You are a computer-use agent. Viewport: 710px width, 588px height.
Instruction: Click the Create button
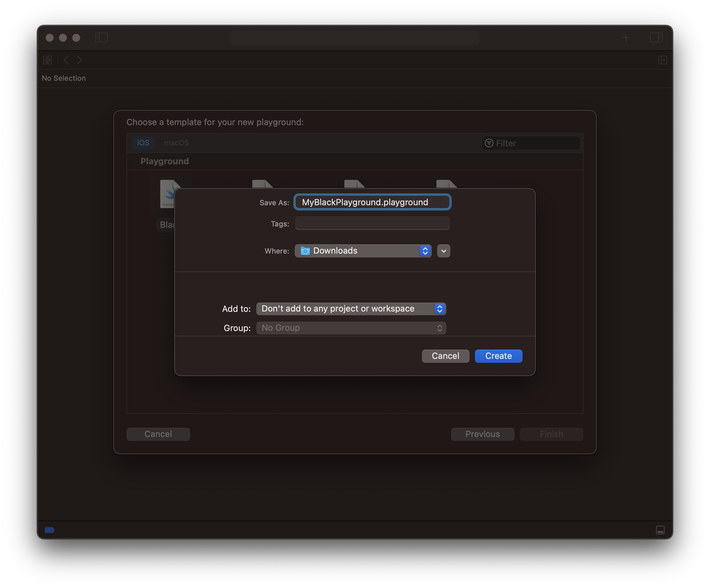(498, 356)
